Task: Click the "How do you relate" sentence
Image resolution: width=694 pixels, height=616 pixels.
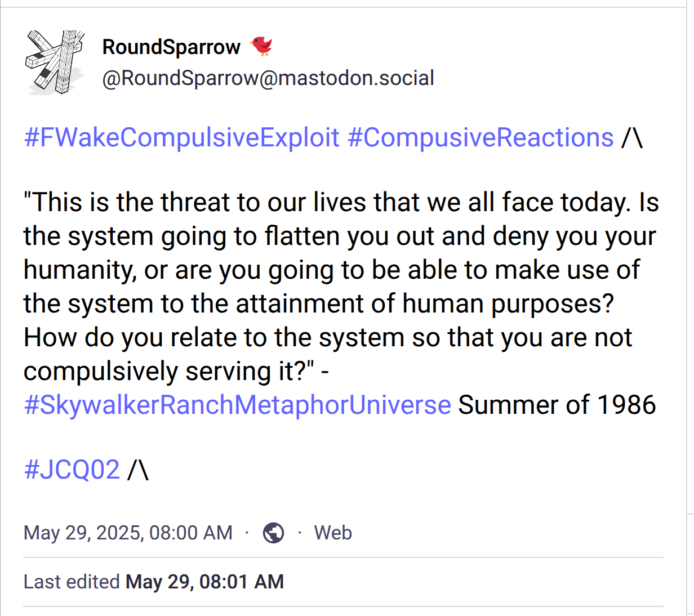Action: pyautogui.click(x=328, y=337)
